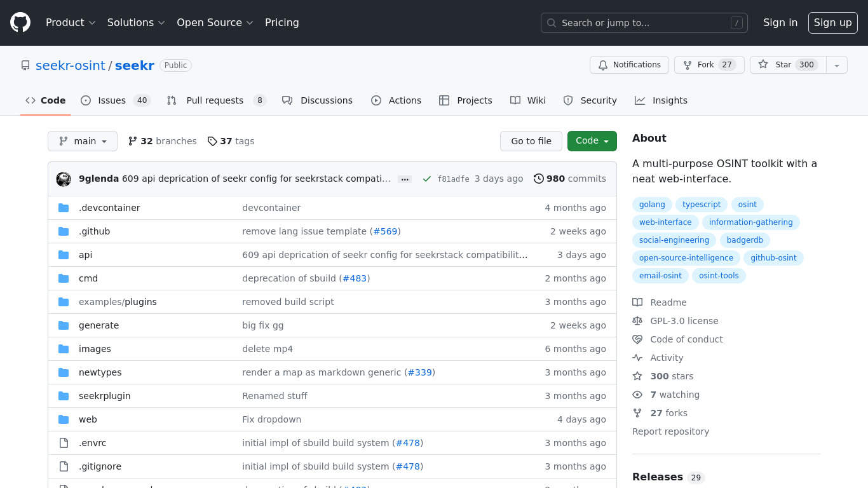Click the forks icon in About
The height and width of the screenshot is (488, 868).
(637, 413)
